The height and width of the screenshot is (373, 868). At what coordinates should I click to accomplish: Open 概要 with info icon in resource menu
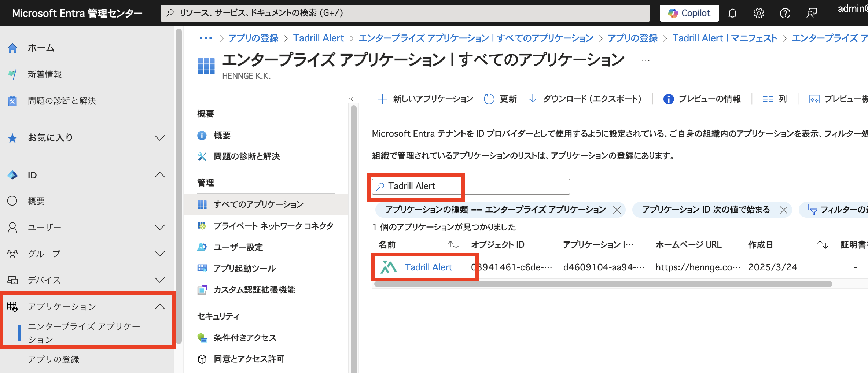[222, 135]
